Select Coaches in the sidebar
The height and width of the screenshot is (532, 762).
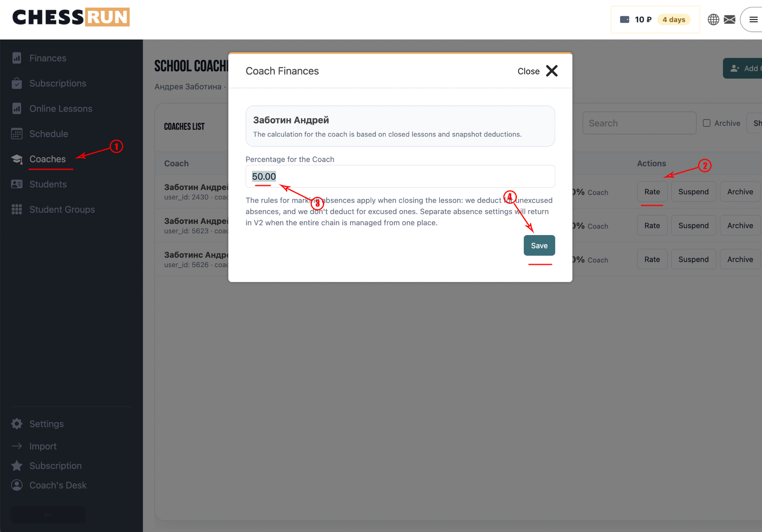click(x=47, y=159)
